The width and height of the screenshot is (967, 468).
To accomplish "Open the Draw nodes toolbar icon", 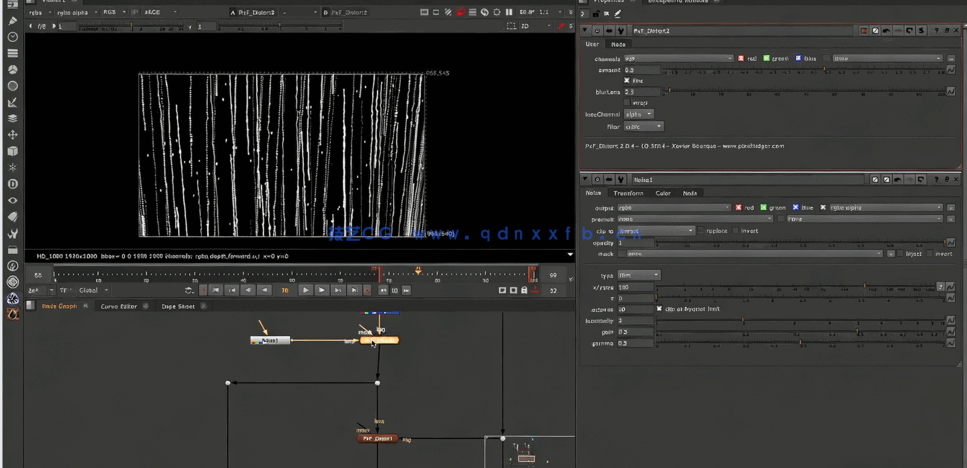I will [x=13, y=21].
